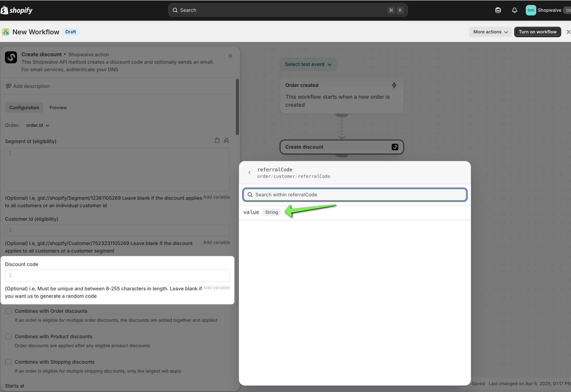The width and height of the screenshot is (571, 392).
Task: Open the Sidekick assistant icon
Action: pyautogui.click(x=498, y=10)
